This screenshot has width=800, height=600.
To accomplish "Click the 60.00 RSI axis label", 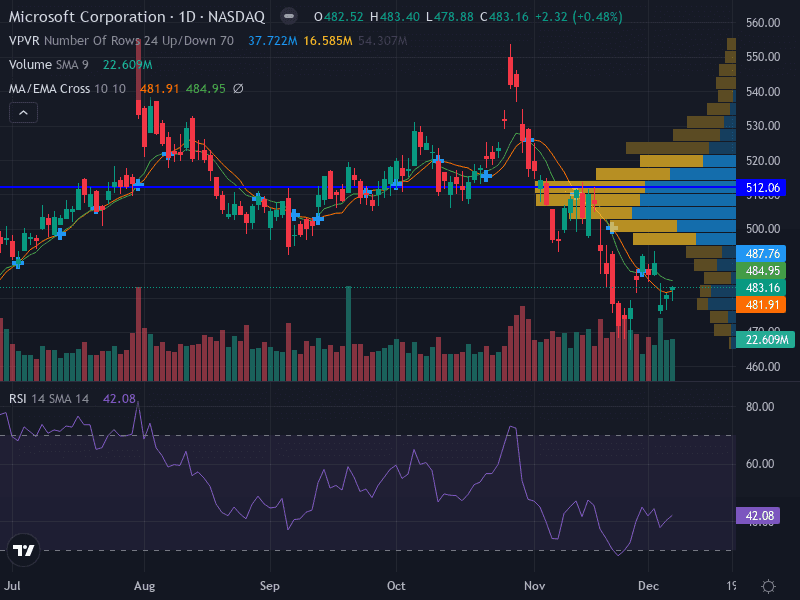I will [760, 464].
